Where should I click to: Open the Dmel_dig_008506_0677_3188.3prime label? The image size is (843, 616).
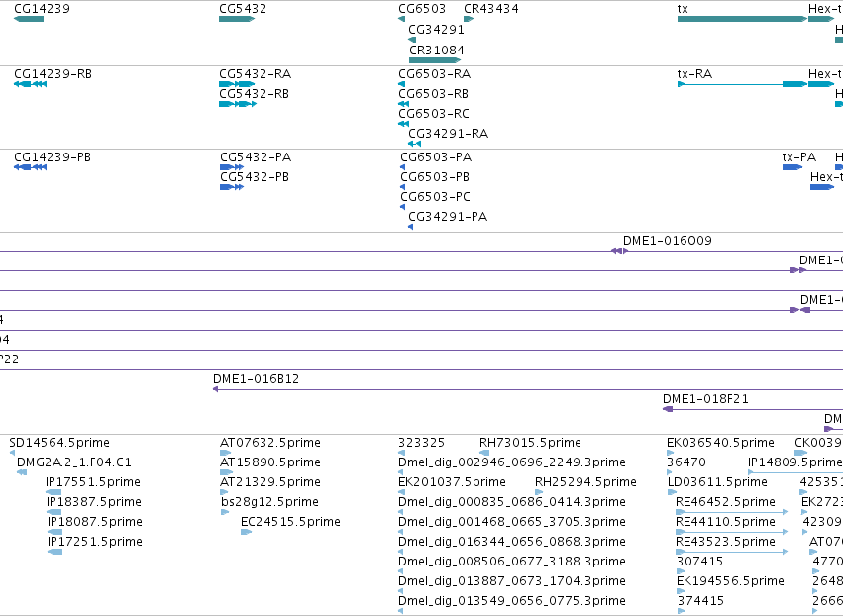(x=512, y=562)
